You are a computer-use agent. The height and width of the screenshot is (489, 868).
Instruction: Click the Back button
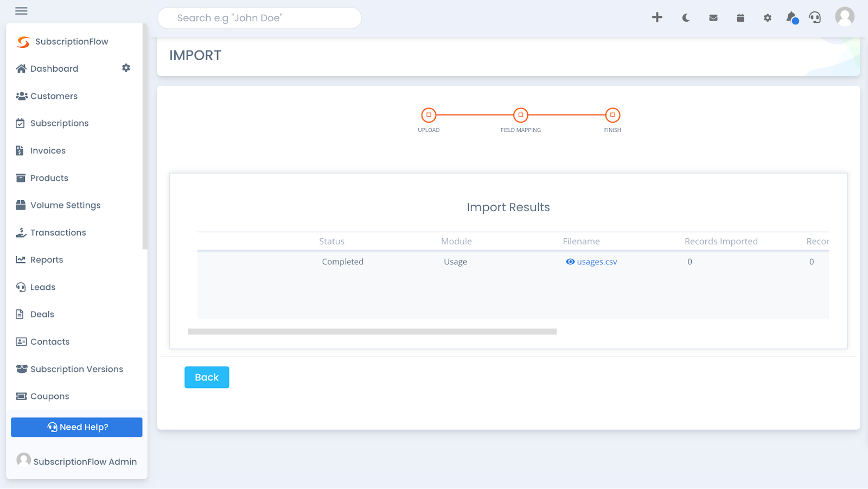tap(207, 377)
